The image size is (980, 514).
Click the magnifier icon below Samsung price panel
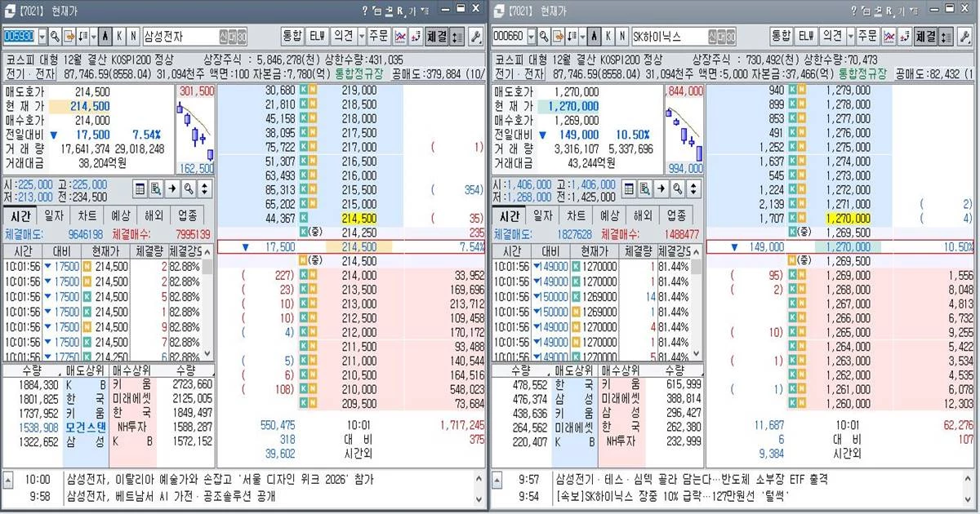click(188, 188)
